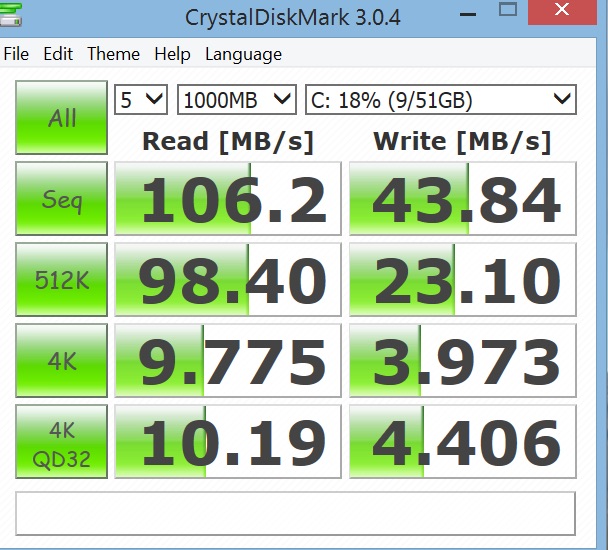Click the empty comment field at bottom
The image size is (608, 550).
(x=295, y=514)
